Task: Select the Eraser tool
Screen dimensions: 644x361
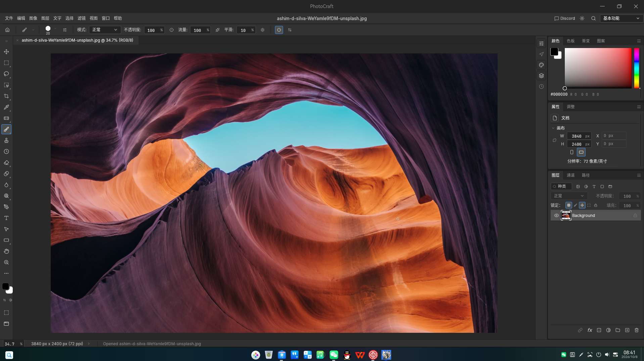Action: (x=6, y=163)
